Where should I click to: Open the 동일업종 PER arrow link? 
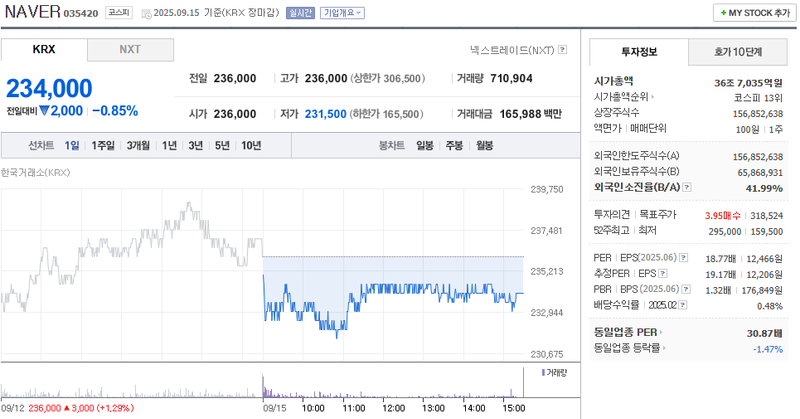661,332
